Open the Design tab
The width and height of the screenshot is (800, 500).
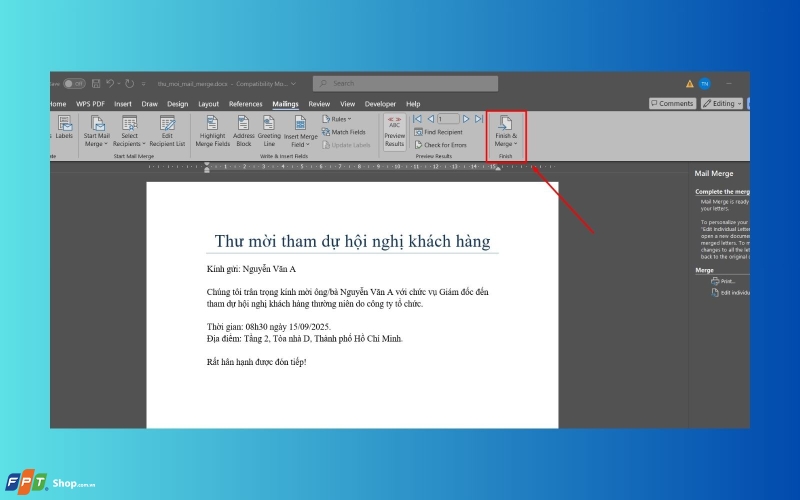coord(178,104)
